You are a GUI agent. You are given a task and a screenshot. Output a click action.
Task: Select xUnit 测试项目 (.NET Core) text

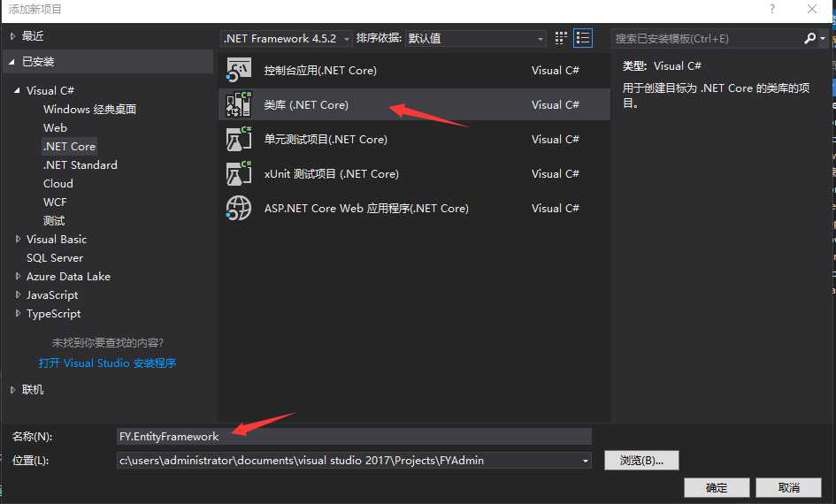pos(332,174)
